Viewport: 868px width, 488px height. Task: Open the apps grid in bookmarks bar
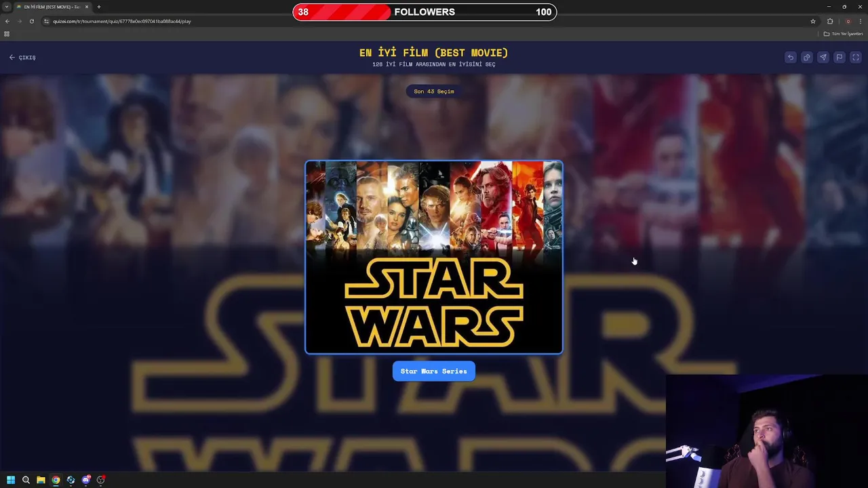pos(7,34)
